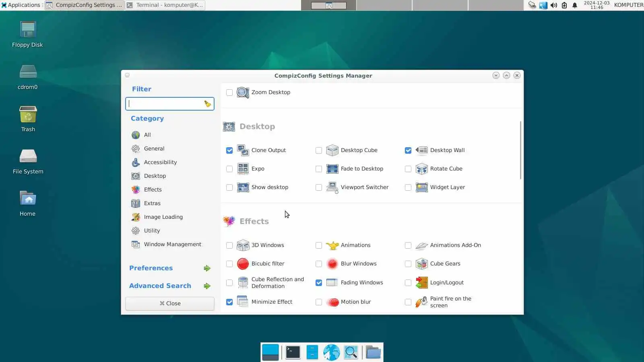Open the web browser globe in the dock
Screen dimensions: 644x362
[331, 352]
